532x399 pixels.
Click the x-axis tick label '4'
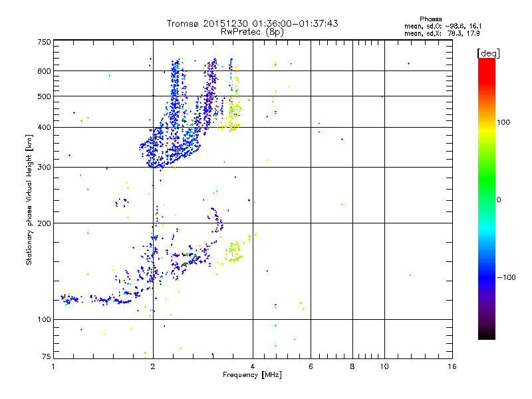(253, 366)
